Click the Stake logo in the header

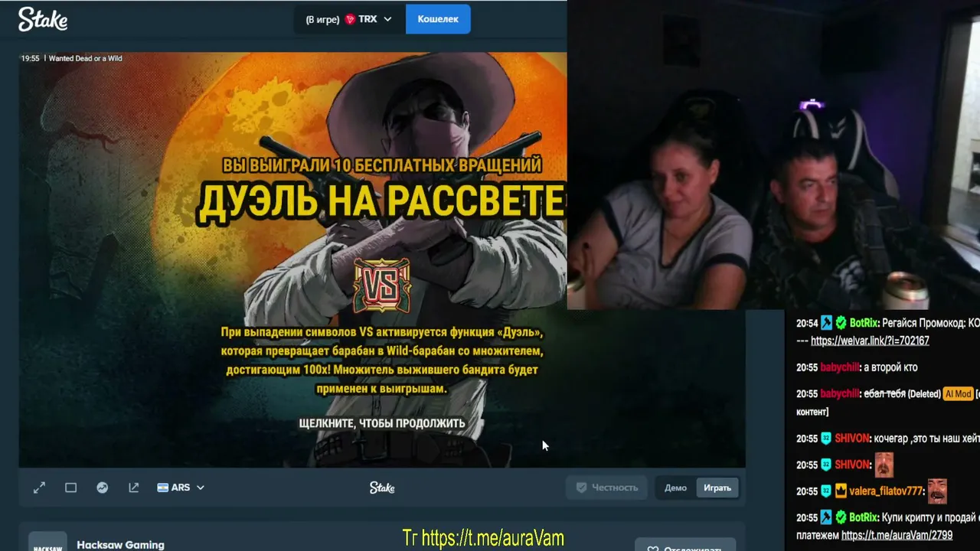[x=43, y=19]
